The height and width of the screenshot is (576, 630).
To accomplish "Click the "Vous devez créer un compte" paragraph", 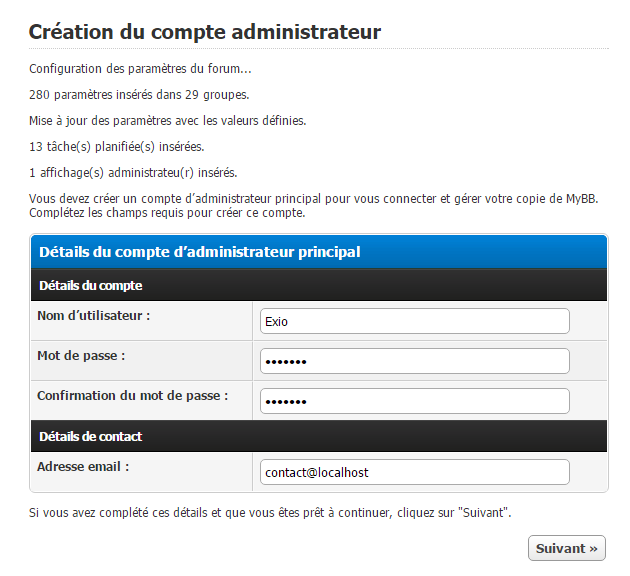I will coord(313,206).
